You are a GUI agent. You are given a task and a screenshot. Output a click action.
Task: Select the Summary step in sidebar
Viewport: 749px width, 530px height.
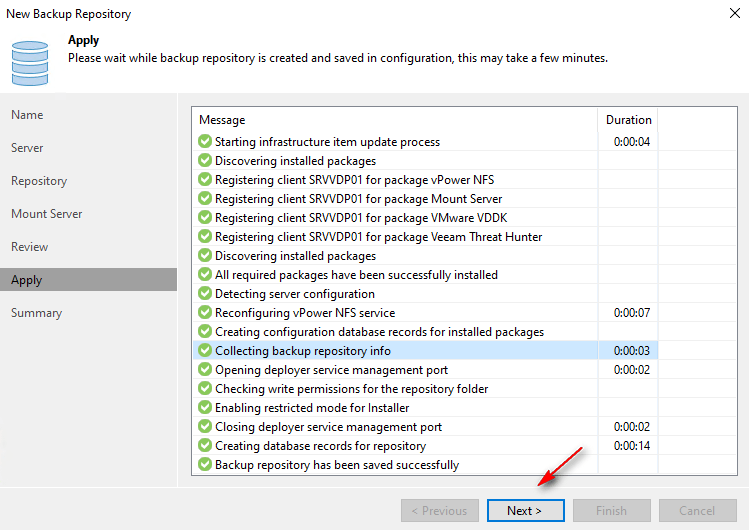tap(35, 313)
